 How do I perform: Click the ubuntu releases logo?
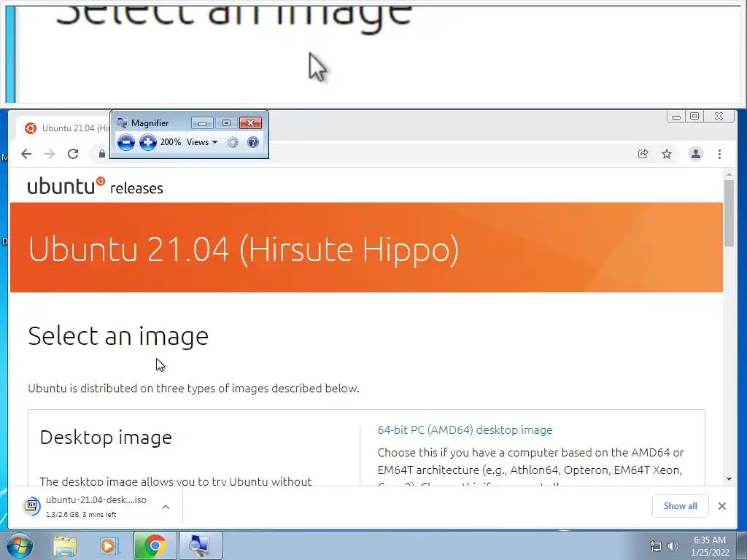click(x=96, y=186)
